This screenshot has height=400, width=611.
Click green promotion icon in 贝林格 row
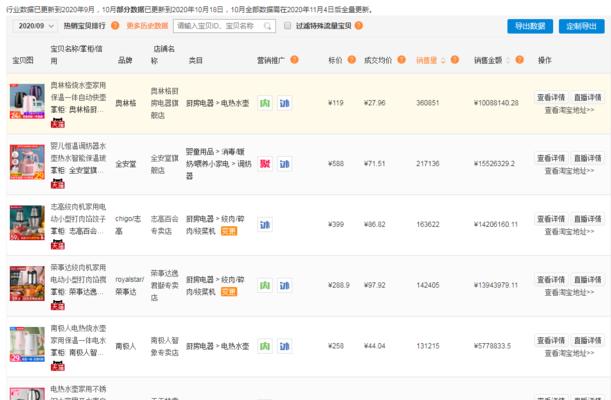point(265,103)
